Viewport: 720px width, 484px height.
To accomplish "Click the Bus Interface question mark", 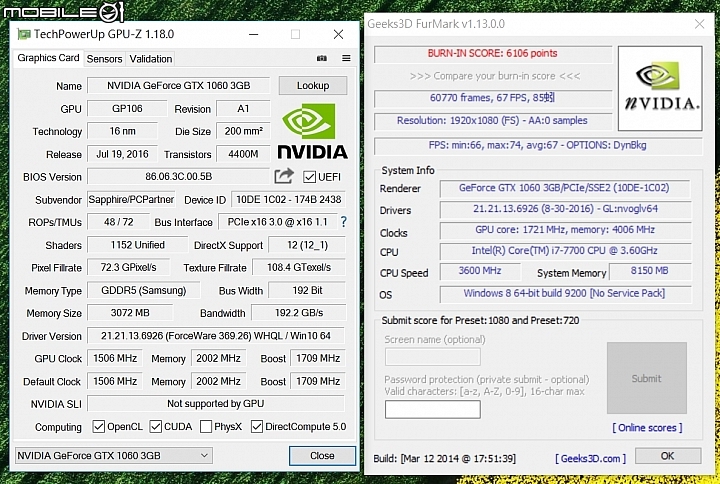I will pos(343,222).
